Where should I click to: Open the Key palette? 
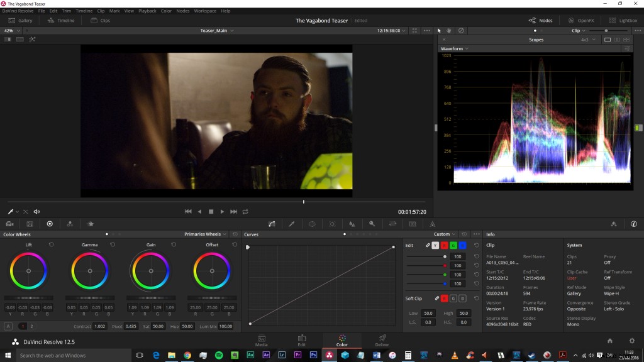[372, 224]
